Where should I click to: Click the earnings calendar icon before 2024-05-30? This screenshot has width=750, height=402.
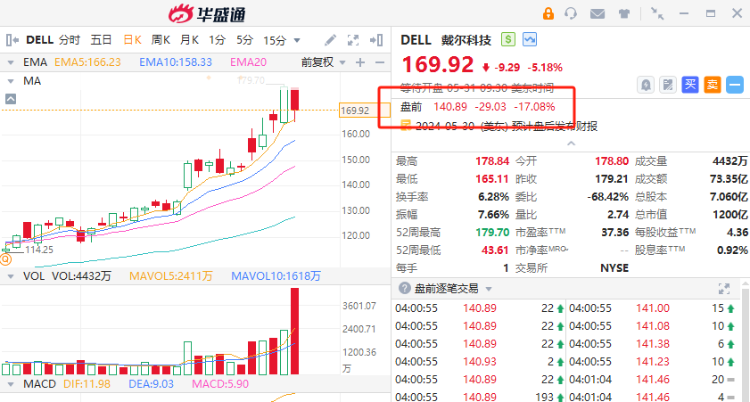point(406,125)
